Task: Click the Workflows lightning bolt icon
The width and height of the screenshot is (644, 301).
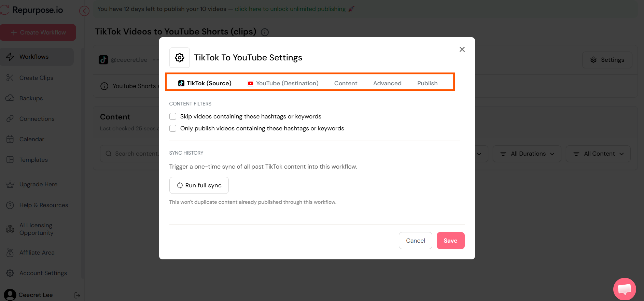Action: point(10,57)
